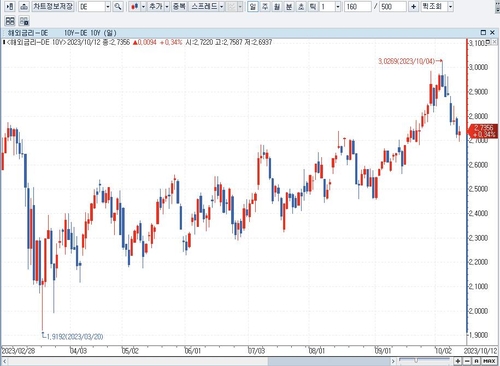
Task: Maximize the chart pane from the title bar
Action: coord(483,32)
